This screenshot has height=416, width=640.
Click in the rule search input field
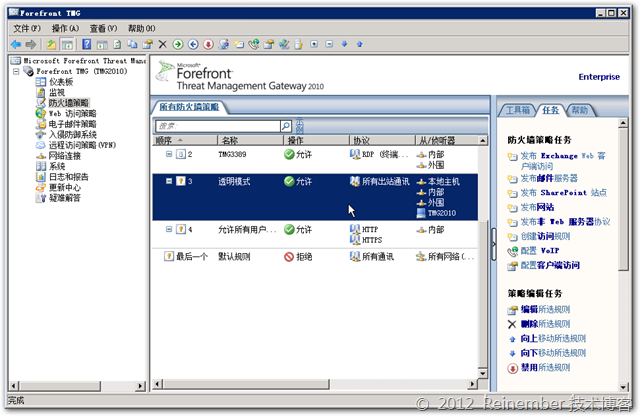(x=218, y=126)
